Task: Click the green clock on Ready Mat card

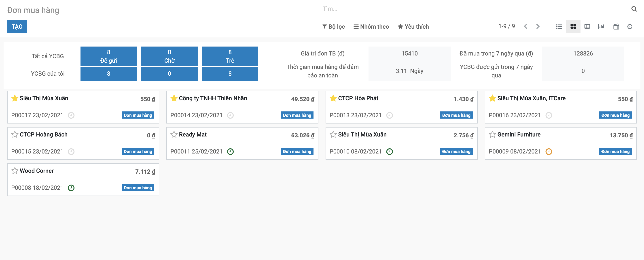Action: (231, 151)
